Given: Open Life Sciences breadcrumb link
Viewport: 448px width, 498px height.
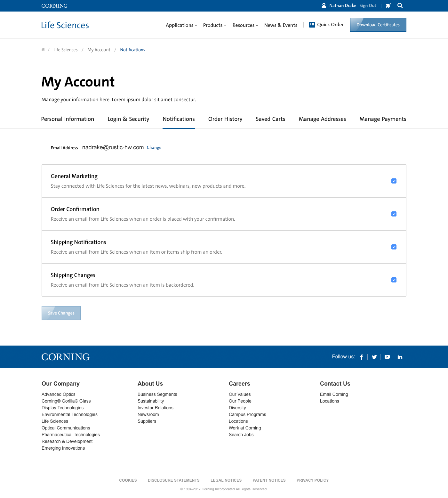Looking at the screenshot, I should coord(65,50).
